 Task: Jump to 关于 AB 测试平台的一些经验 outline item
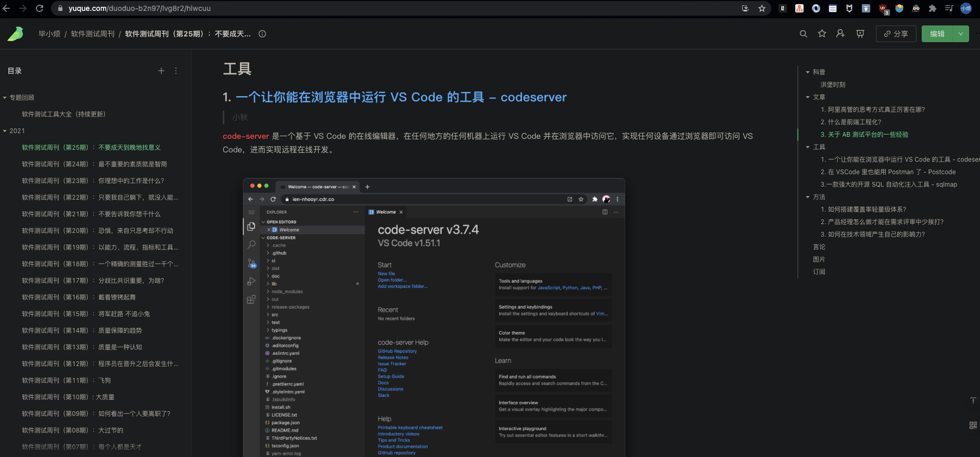[x=864, y=135]
